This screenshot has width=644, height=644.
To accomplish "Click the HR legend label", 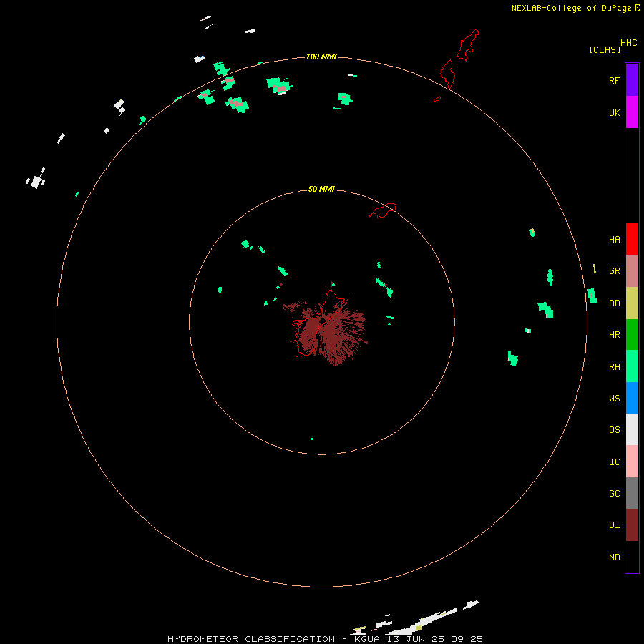I will tap(614, 335).
